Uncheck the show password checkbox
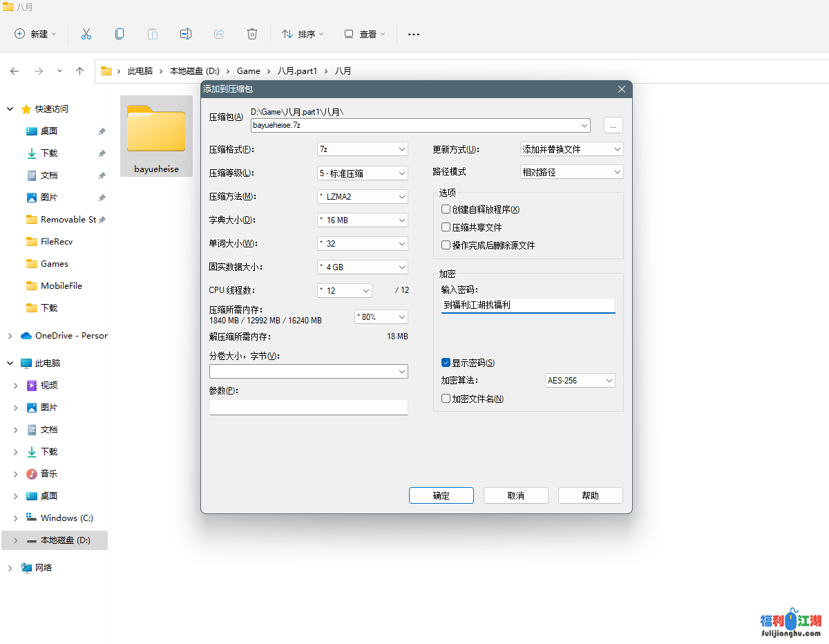Image resolution: width=829 pixels, height=644 pixels. 446,363
